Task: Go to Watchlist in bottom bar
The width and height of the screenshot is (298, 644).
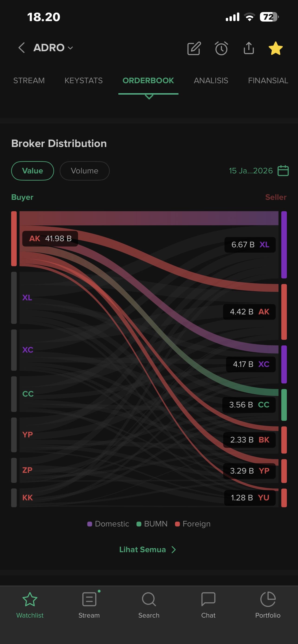Action: (x=30, y=605)
